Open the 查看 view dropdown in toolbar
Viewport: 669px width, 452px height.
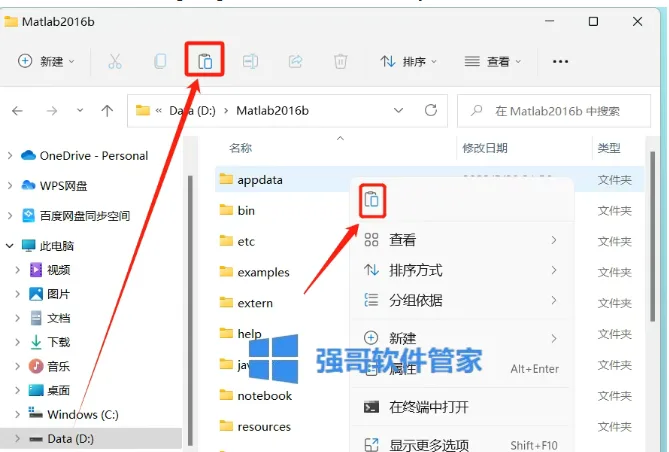tap(493, 61)
